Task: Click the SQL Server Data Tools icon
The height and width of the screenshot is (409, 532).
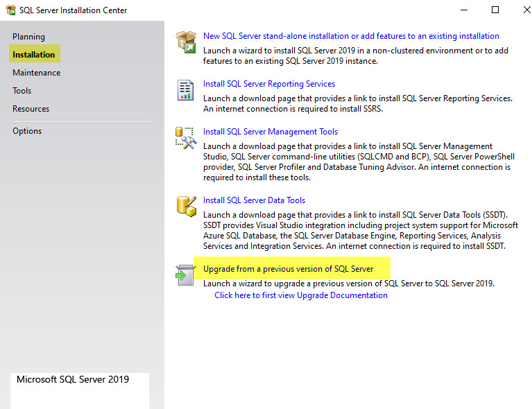Action: (187, 206)
